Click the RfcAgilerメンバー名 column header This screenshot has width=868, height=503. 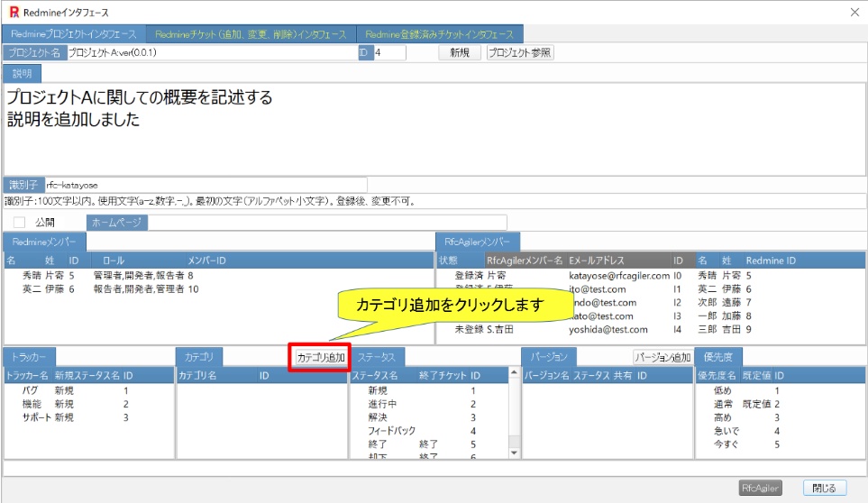pos(525,261)
